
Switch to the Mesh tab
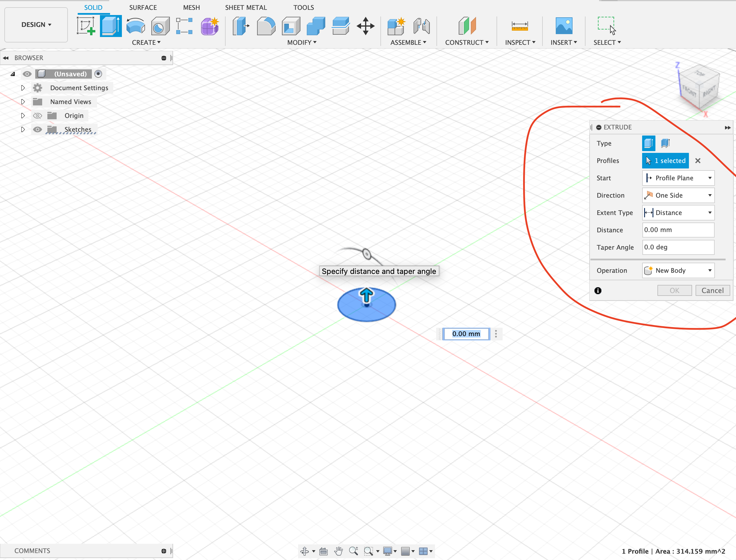pos(192,7)
